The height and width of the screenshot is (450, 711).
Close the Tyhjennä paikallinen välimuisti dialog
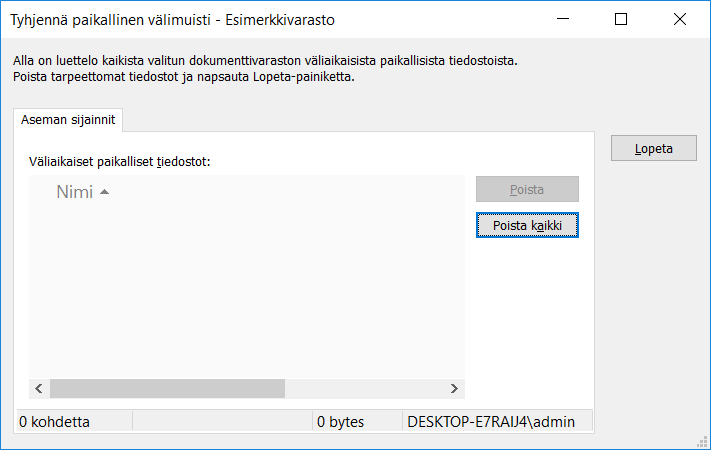[680, 19]
